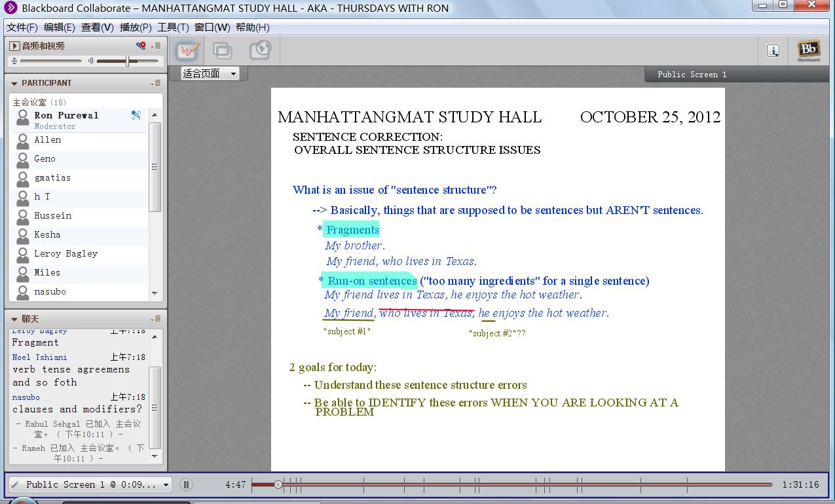Pause the recording playback
This screenshot has width=835, height=504.
coord(186,484)
